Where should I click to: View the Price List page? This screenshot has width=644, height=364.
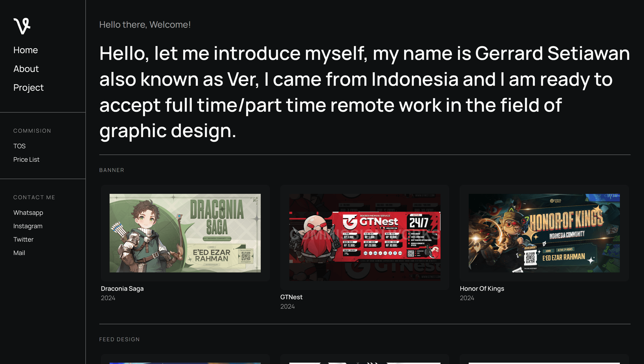point(26,159)
